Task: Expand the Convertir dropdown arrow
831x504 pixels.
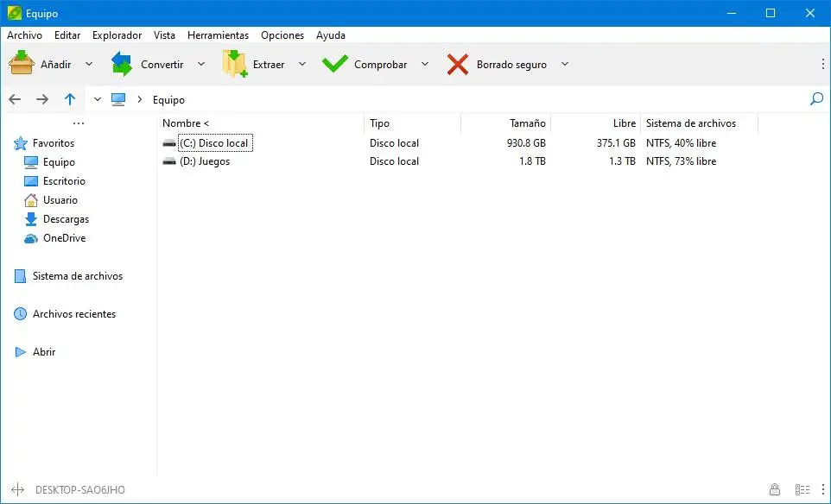Action: click(201, 64)
